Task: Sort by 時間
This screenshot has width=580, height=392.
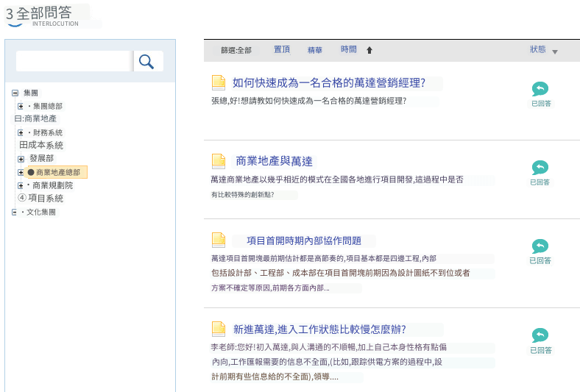Action: tap(349, 49)
